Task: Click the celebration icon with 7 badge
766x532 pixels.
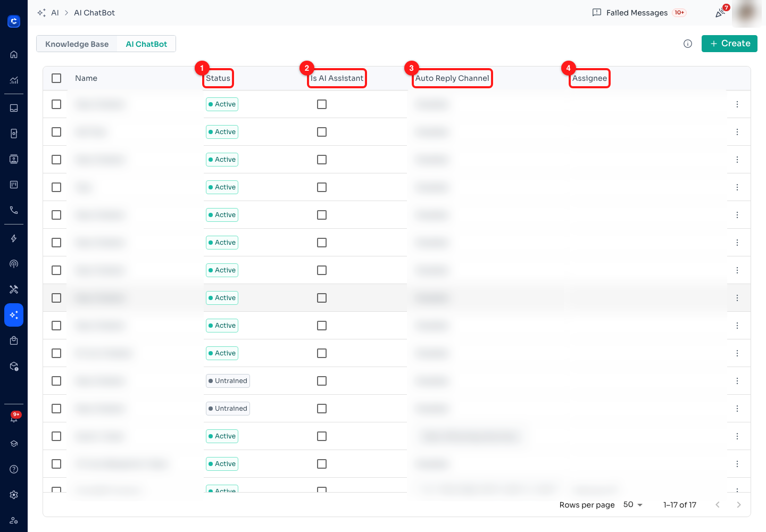Action: (721, 13)
